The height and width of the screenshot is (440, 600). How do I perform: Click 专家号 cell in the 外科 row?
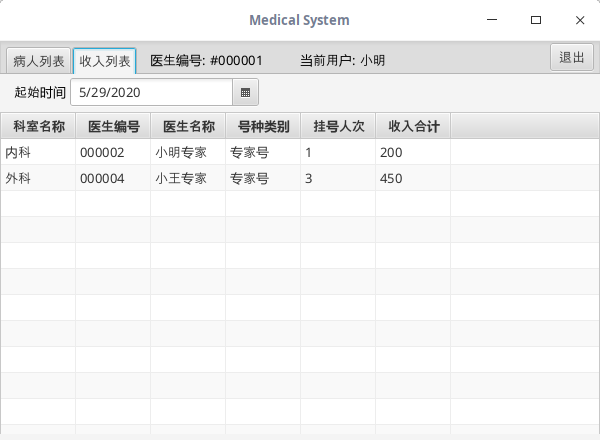[263, 178]
